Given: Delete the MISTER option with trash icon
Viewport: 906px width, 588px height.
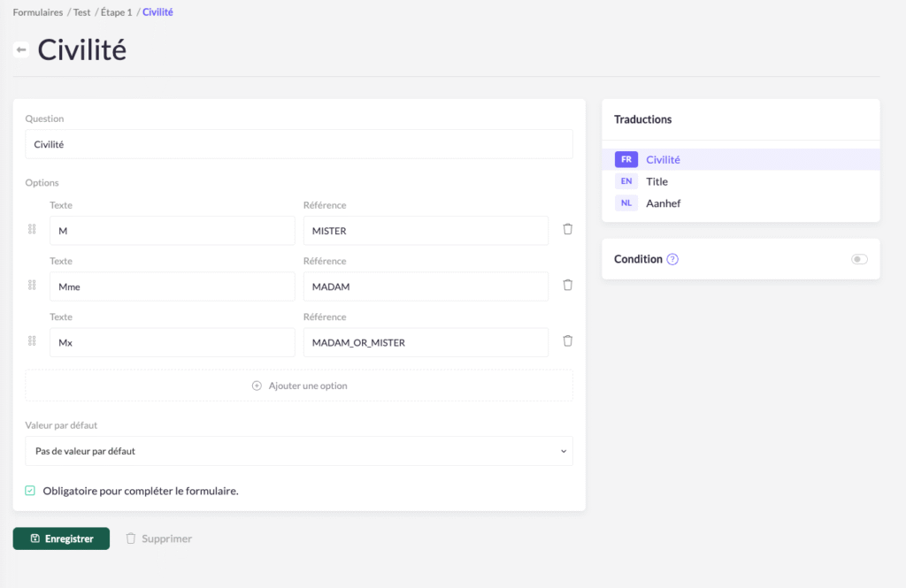Looking at the screenshot, I should tap(567, 229).
